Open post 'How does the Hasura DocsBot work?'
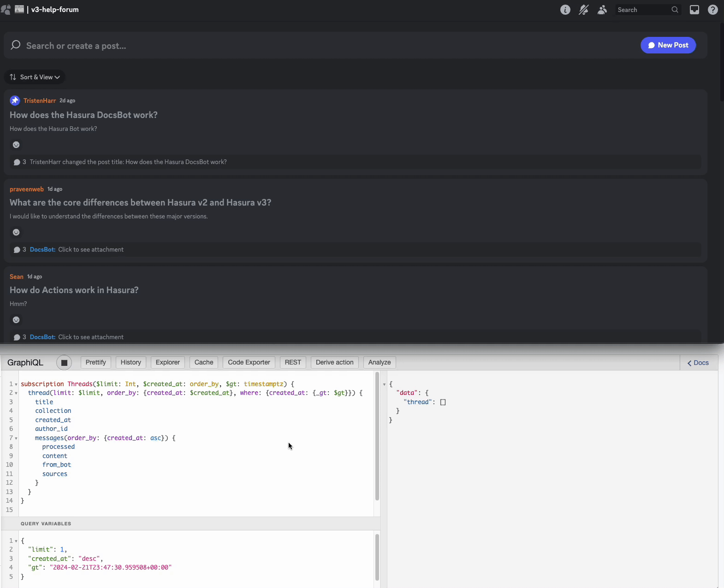 point(83,115)
